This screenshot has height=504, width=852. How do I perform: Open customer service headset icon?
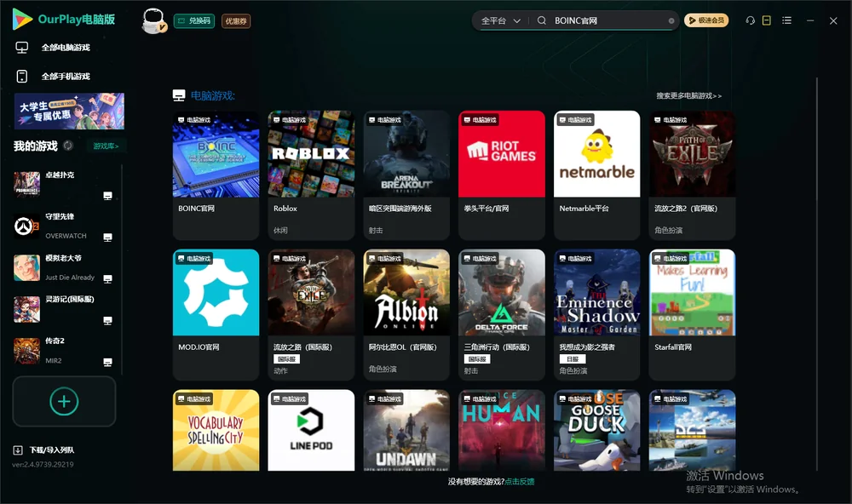click(x=751, y=20)
